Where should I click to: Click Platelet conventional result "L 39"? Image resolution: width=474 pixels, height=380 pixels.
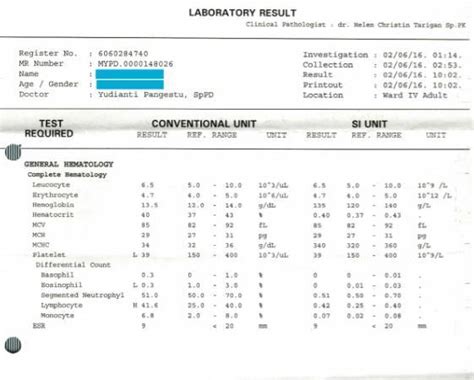click(x=141, y=255)
